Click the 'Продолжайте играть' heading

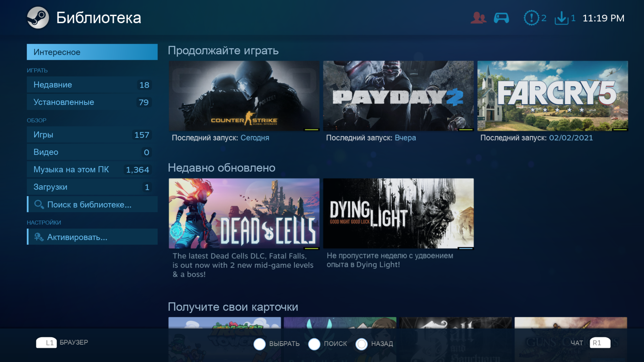[223, 51]
